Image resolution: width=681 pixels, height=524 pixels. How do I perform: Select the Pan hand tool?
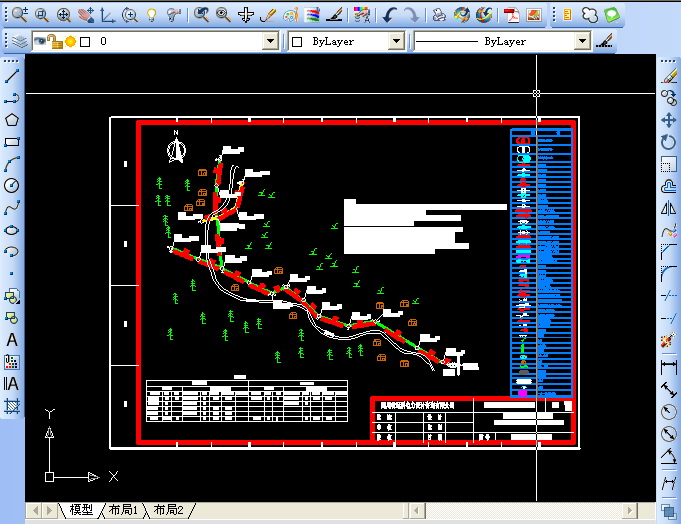click(86, 15)
